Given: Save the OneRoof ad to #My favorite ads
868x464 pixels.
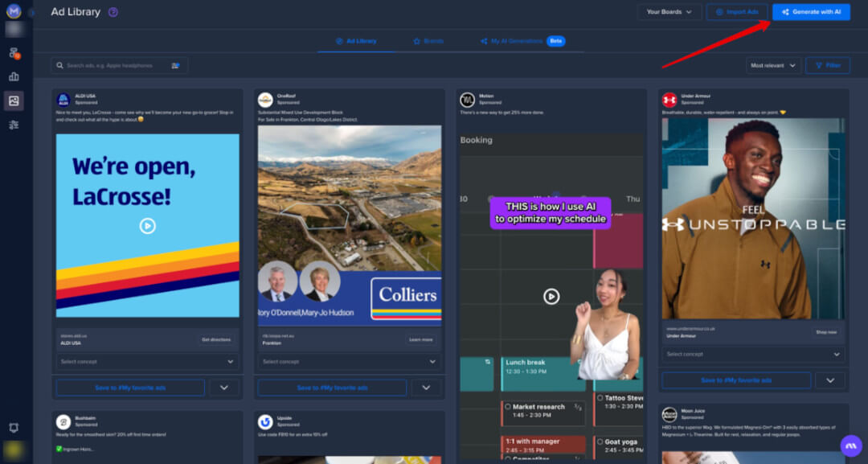Looking at the screenshot, I should click(332, 388).
